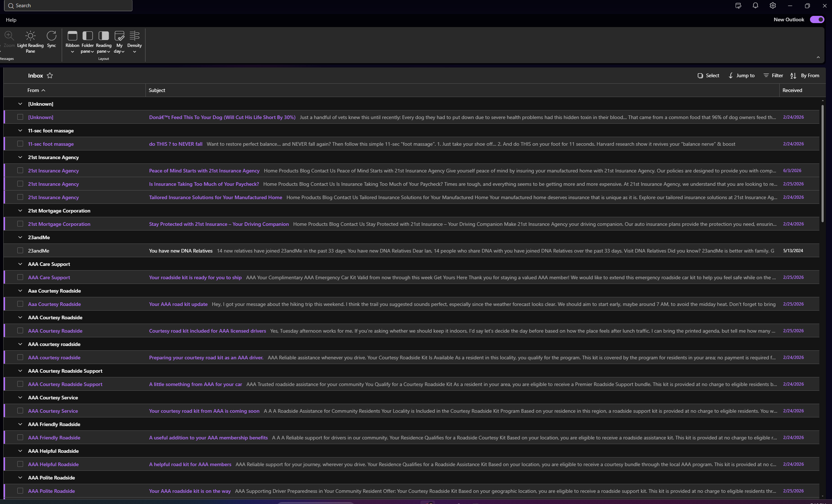
Task: Check the AAA Friendly Roadside email checkbox
Action: click(20, 437)
